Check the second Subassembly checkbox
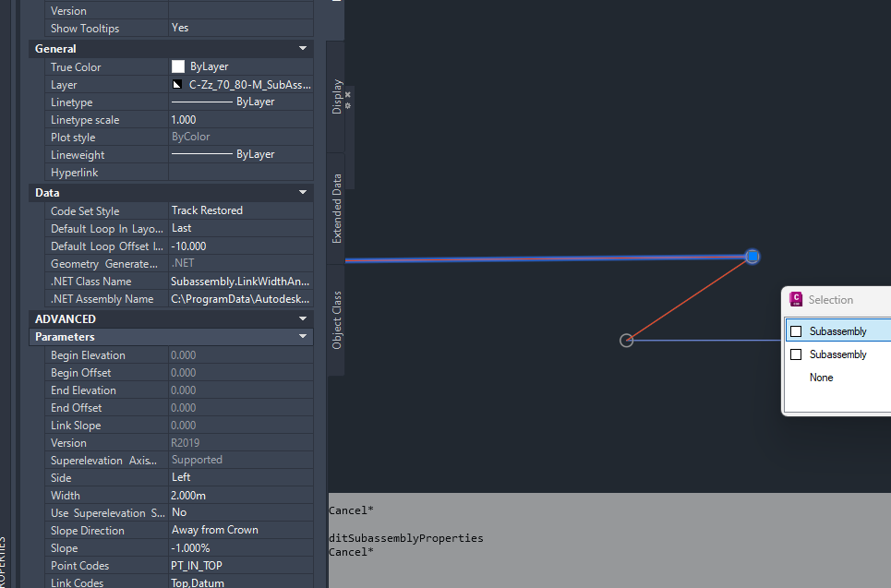Image resolution: width=891 pixels, height=588 pixels. coord(796,354)
